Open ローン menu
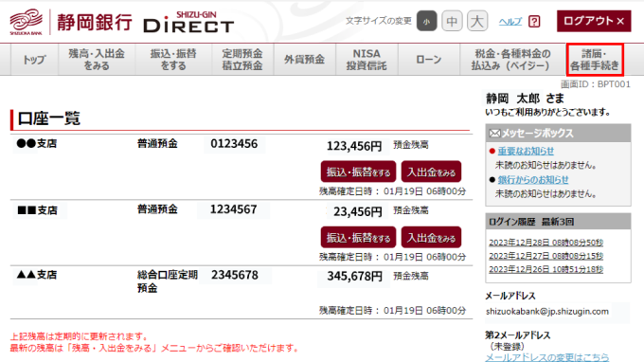Screen dimensions: 644x362 (428, 60)
